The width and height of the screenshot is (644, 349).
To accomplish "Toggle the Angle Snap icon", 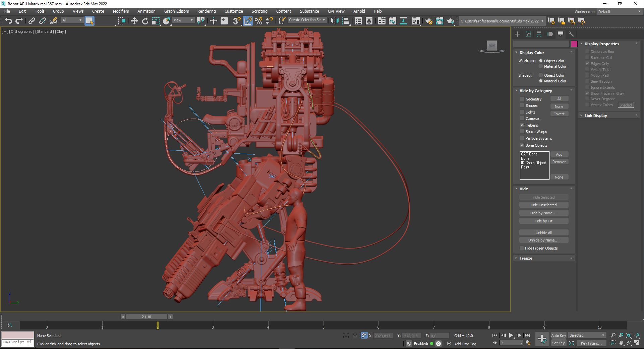I will click(247, 21).
